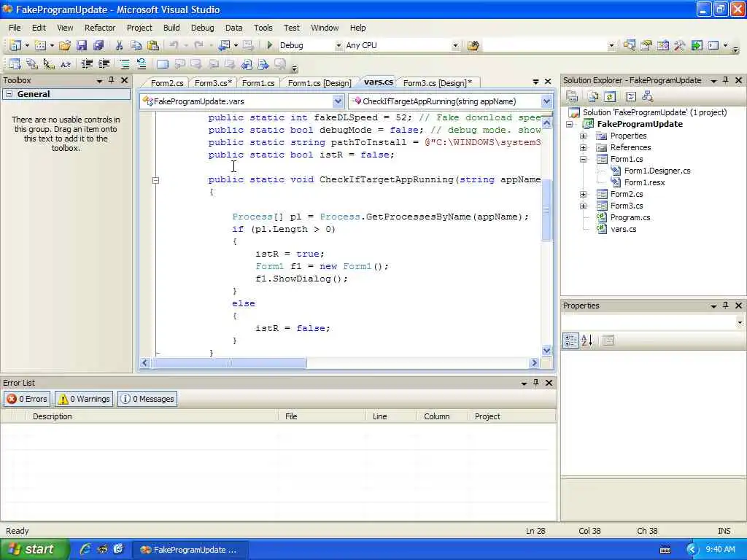
Task: Switch to the Form2.cs tab
Action: point(167,83)
